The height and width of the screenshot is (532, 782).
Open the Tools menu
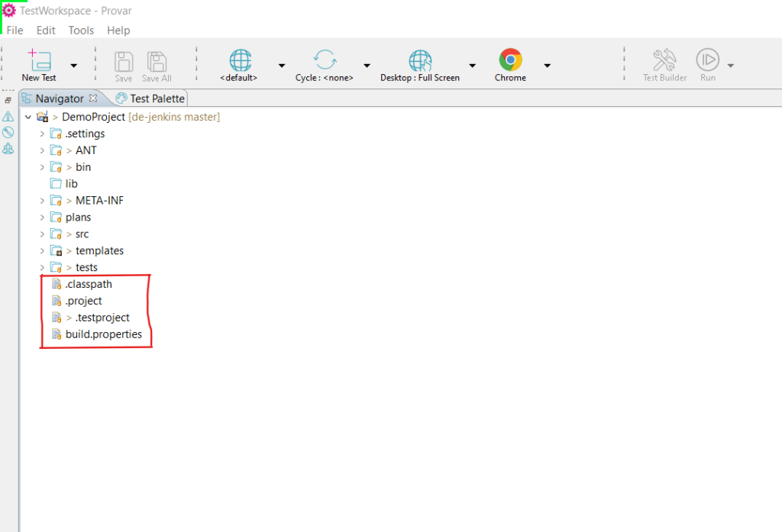(81, 31)
